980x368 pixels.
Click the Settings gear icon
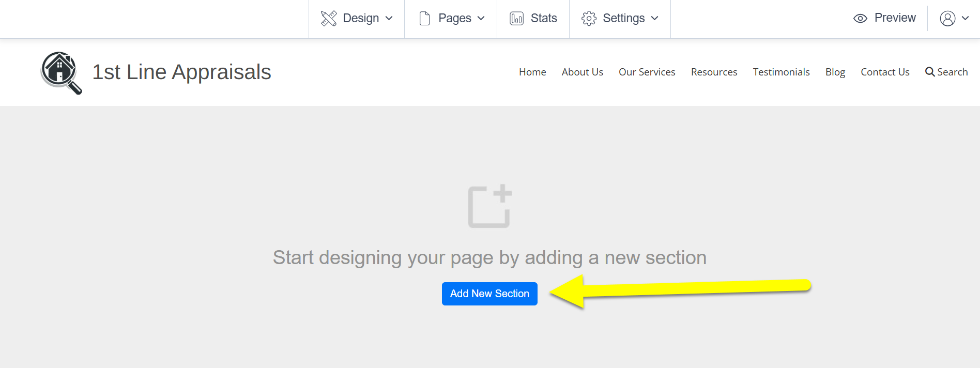click(589, 19)
